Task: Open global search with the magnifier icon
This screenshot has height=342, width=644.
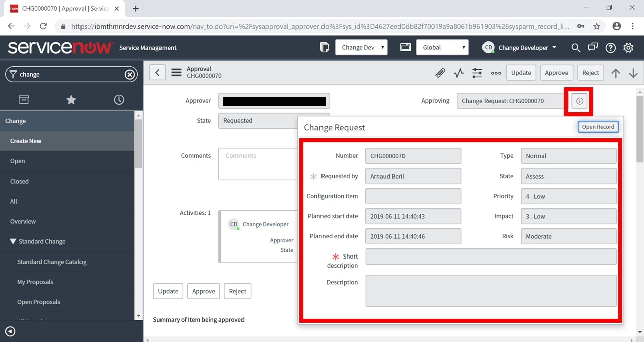Action: tap(575, 47)
